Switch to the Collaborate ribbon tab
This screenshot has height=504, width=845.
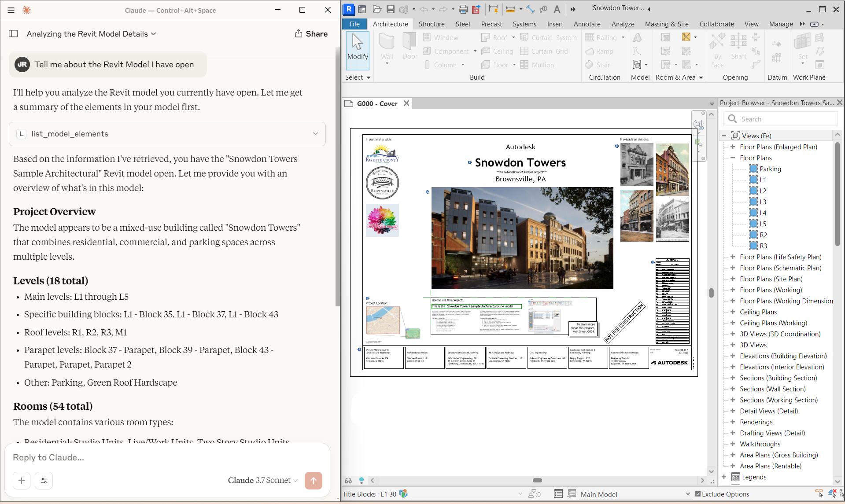716,24
